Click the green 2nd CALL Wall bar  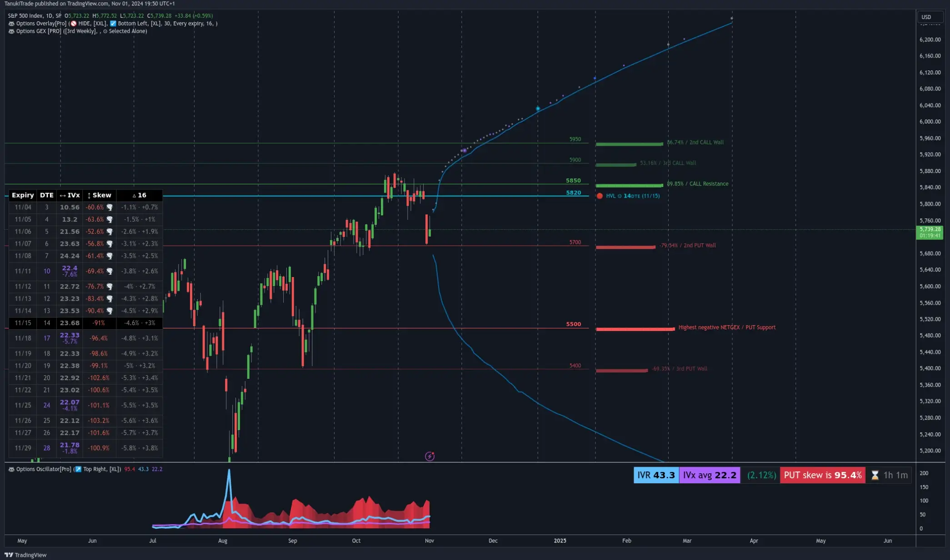629,144
